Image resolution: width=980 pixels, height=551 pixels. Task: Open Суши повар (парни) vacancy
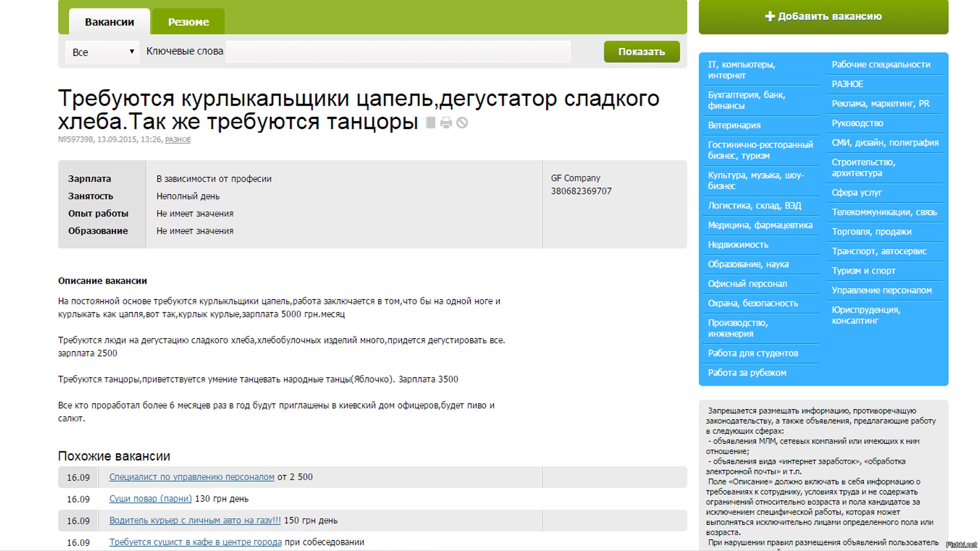click(x=151, y=498)
